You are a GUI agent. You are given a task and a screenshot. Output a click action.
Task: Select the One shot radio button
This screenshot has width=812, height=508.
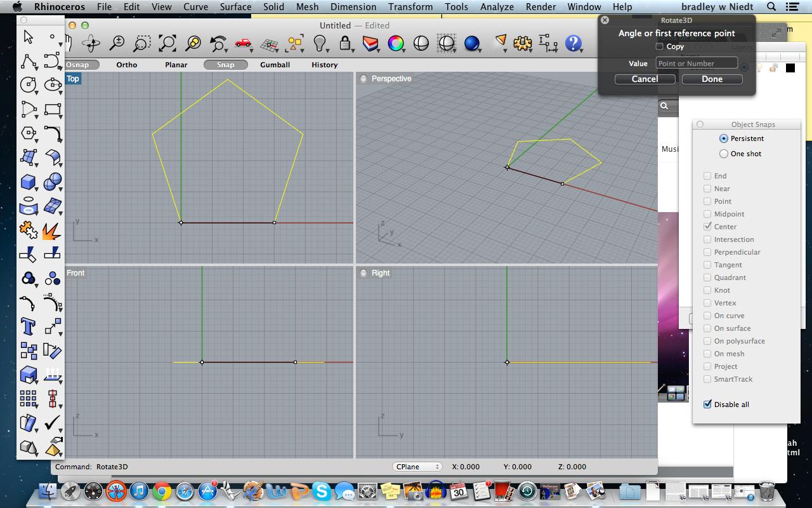pos(724,154)
